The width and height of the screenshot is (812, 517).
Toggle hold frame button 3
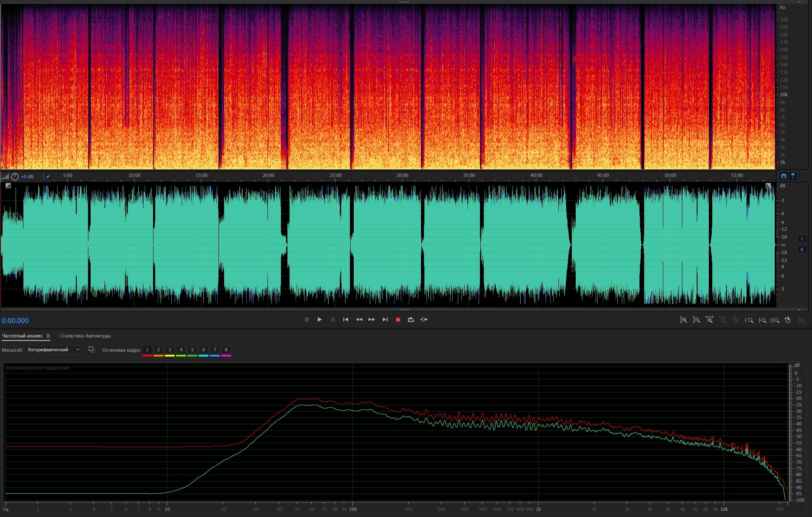[x=170, y=350]
